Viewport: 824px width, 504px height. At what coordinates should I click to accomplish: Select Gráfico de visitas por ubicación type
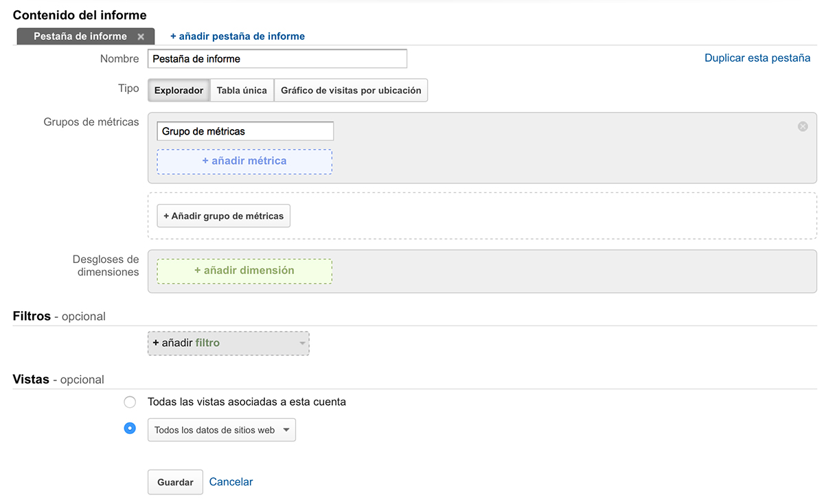(351, 91)
